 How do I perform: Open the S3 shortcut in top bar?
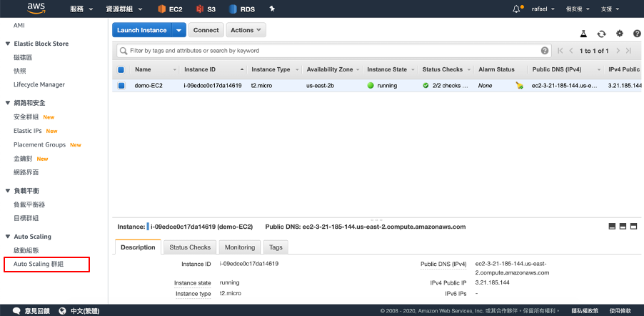coord(206,9)
